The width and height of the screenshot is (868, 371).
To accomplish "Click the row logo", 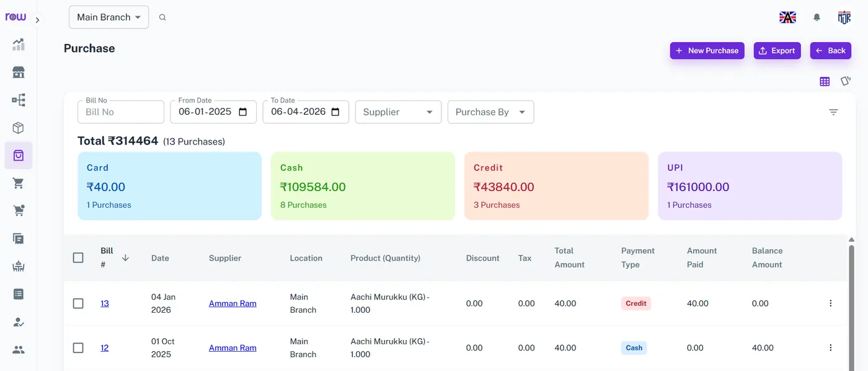I will [x=15, y=17].
